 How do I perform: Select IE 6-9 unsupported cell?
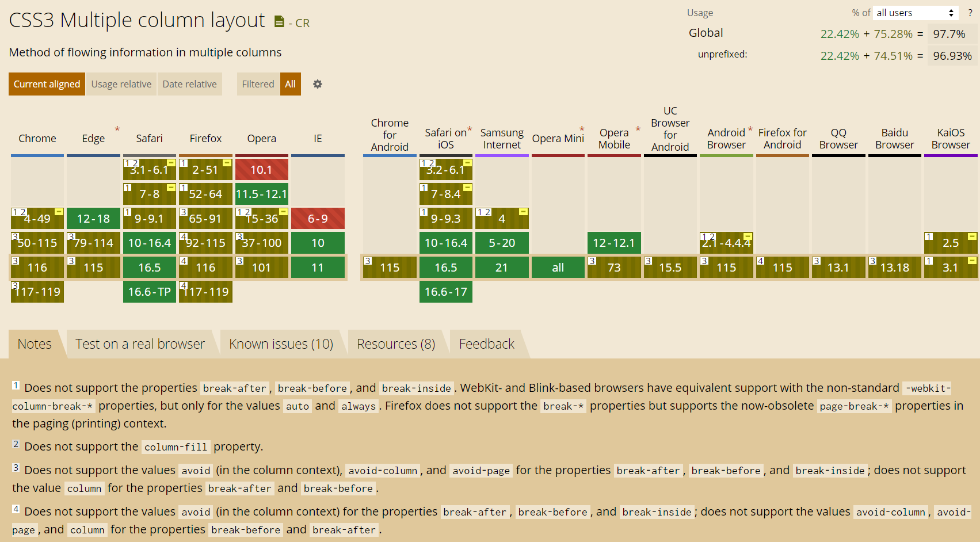point(318,219)
